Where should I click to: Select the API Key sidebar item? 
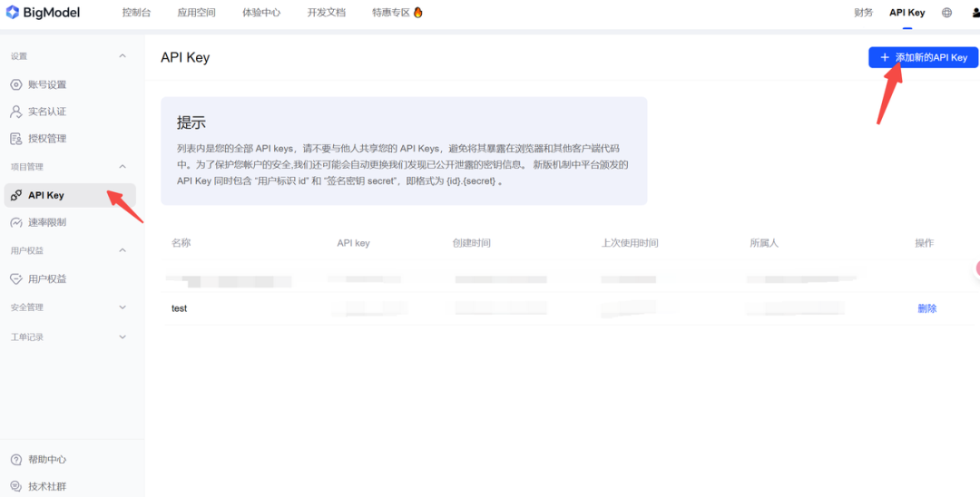45,195
